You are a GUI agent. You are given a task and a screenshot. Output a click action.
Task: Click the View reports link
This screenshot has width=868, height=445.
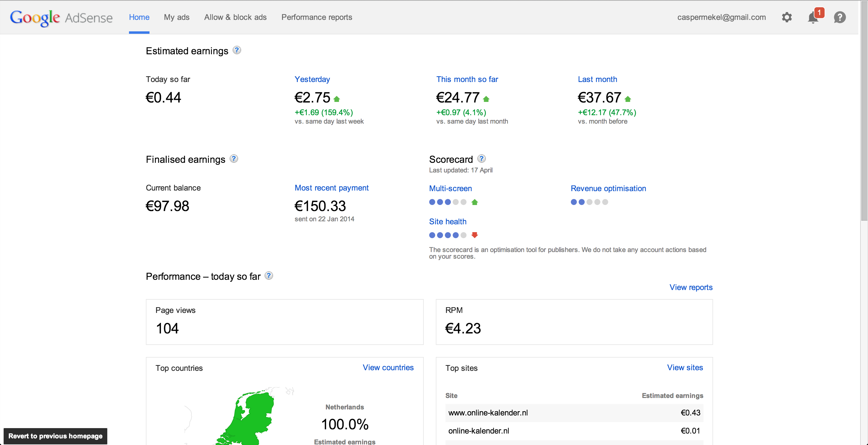coord(691,287)
